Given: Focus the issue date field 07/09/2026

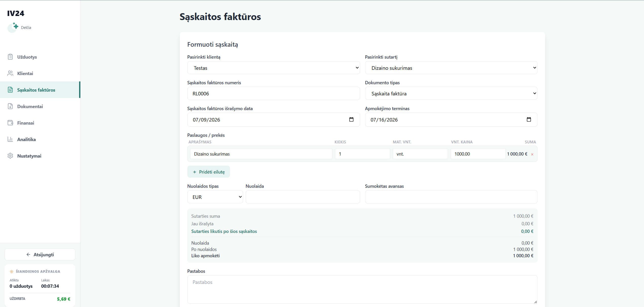Looking at the screenshot, I should pos(274,120).
